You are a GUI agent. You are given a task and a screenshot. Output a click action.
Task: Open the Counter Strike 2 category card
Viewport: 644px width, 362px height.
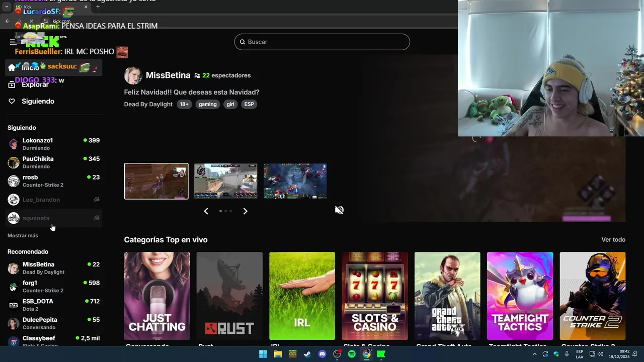(593, 296)
